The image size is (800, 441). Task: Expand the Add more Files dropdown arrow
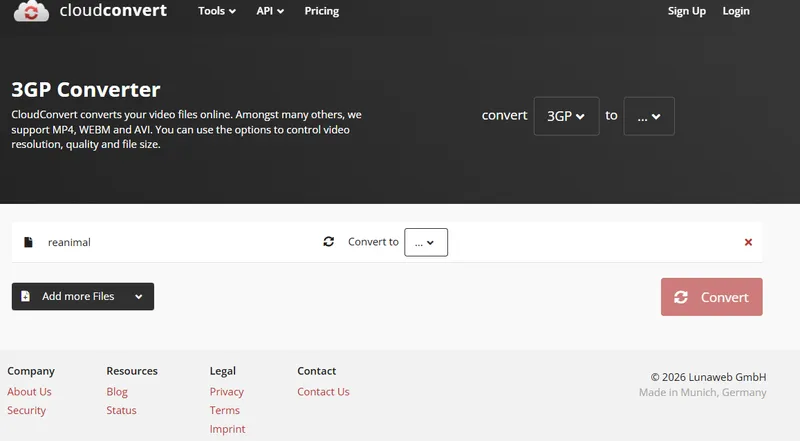point(138,297)
